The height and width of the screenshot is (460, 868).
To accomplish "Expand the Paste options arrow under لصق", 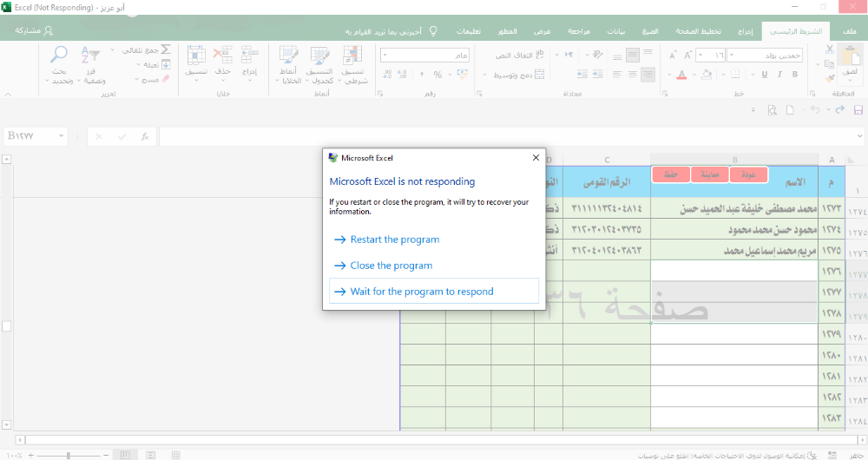I will [850, 80].
